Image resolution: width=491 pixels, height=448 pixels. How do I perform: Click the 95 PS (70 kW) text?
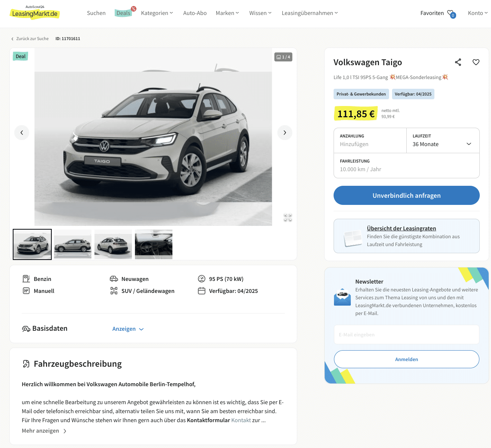click(x=226, y=279)
